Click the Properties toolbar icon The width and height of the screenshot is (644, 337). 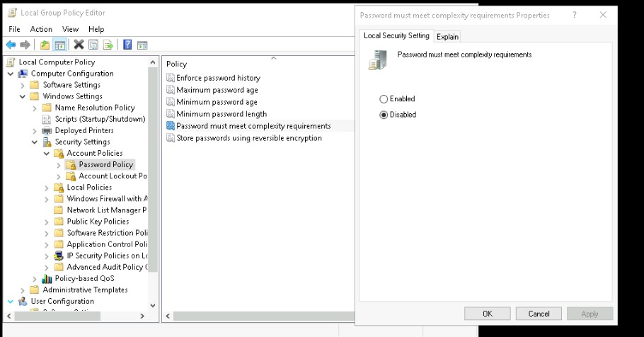point(93,45)
